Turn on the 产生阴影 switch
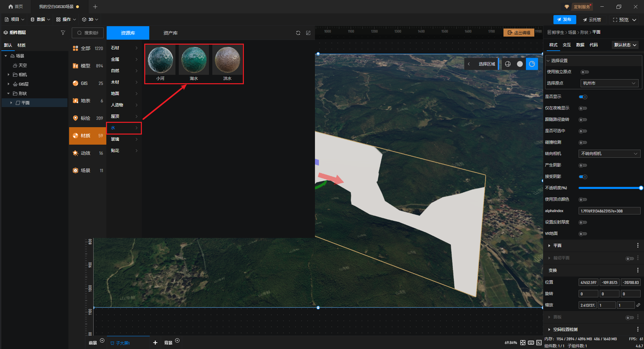This screenshot has width=644, height=349. point(583,165)
